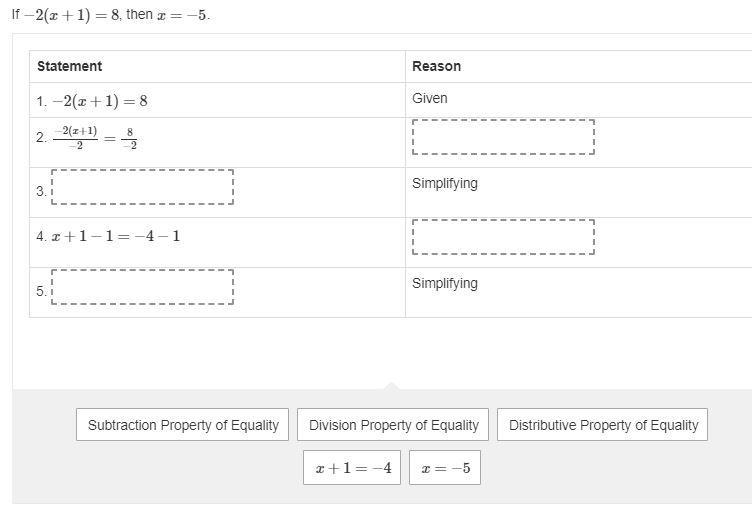Screen dimensions: 752x506
Task: Click the empty reason box for step 4
Action: click(503, 237)
